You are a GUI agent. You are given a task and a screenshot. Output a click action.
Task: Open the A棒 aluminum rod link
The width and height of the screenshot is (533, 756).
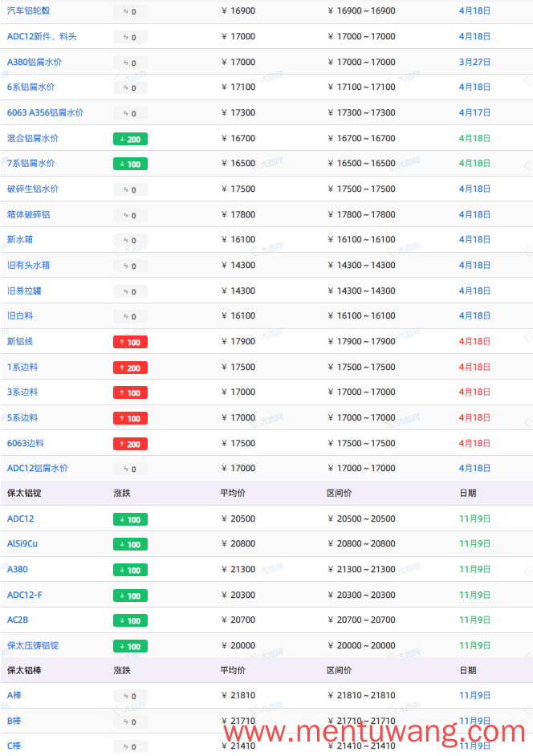coord(14,695)
